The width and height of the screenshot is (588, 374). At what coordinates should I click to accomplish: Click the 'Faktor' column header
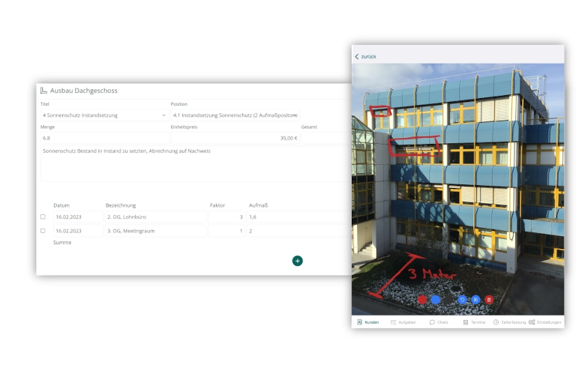tap(218, 205)
